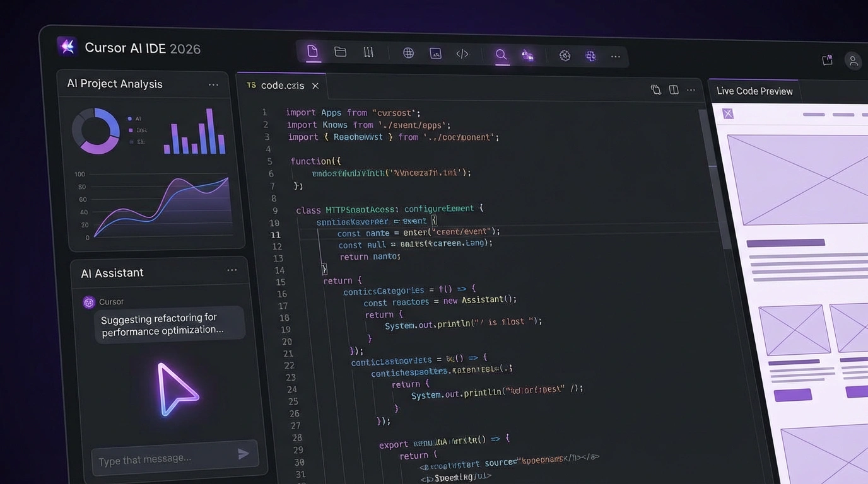Toggle the split editor layout icon
This screenshot has height=484, width=868.
[673, 89]
